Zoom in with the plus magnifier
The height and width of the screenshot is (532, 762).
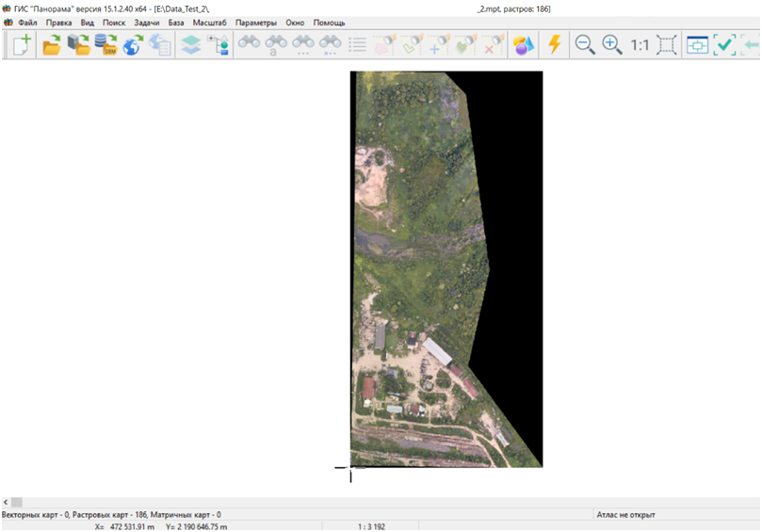(612, 44)
